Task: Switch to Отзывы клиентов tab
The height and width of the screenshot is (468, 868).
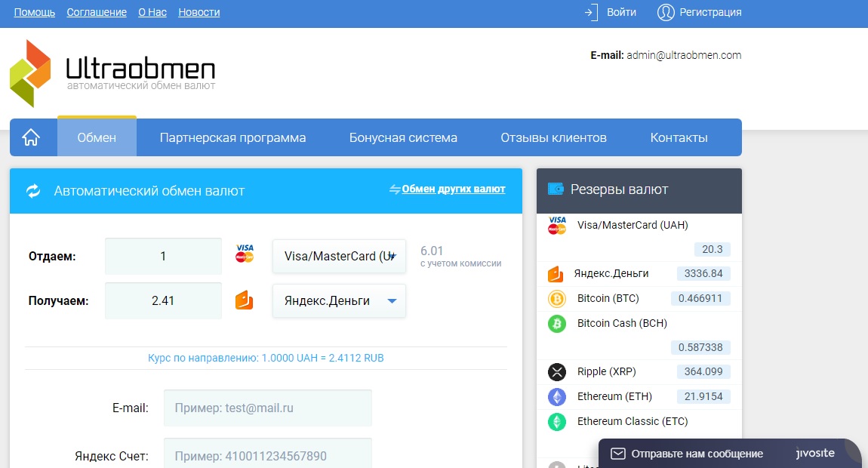Action: (x=553, y=137)
